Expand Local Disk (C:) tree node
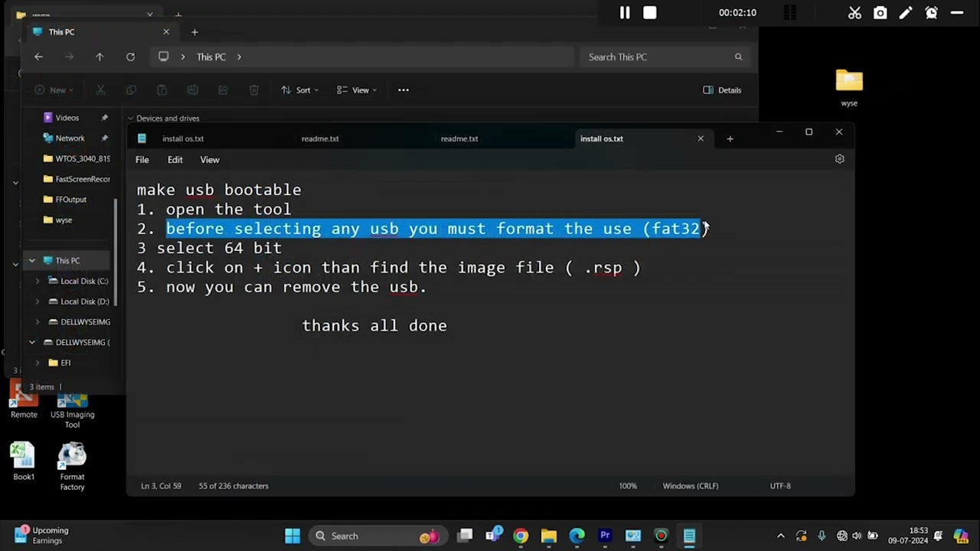980x551 pixels. click(38, 281)
